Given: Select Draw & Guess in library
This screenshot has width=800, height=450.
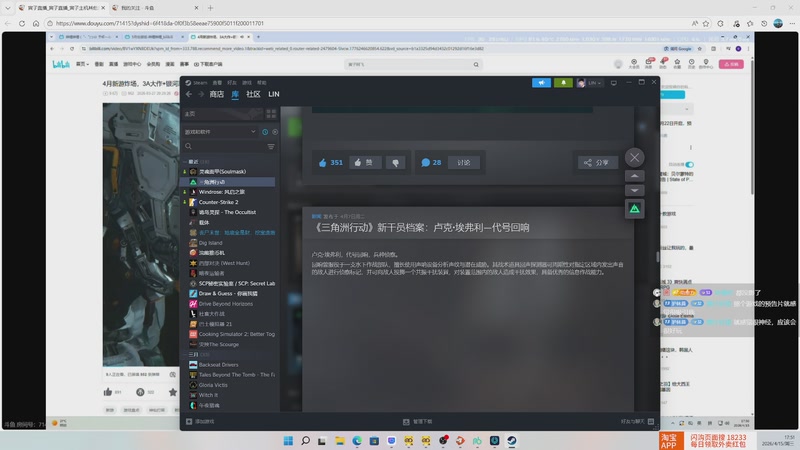Looking at the screenshot, I should [x=229, y=294].
